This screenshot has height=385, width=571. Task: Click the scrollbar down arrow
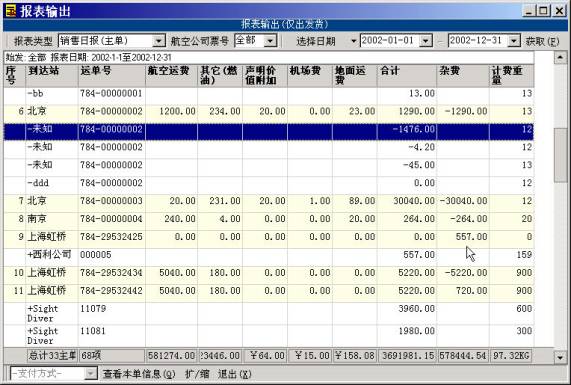coord(560,357)
